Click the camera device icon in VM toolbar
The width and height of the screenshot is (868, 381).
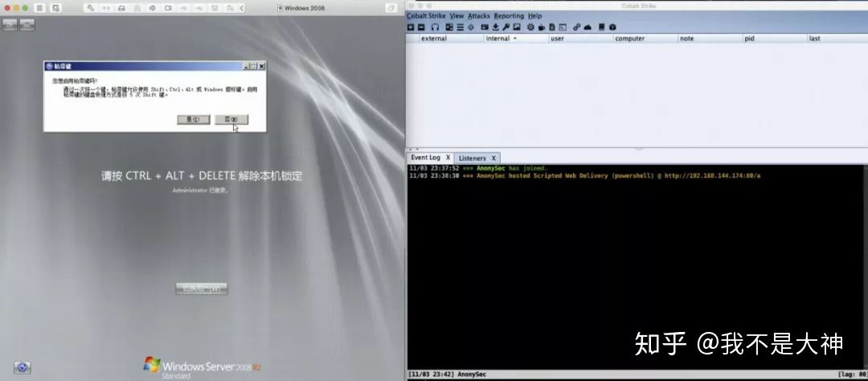168,8
